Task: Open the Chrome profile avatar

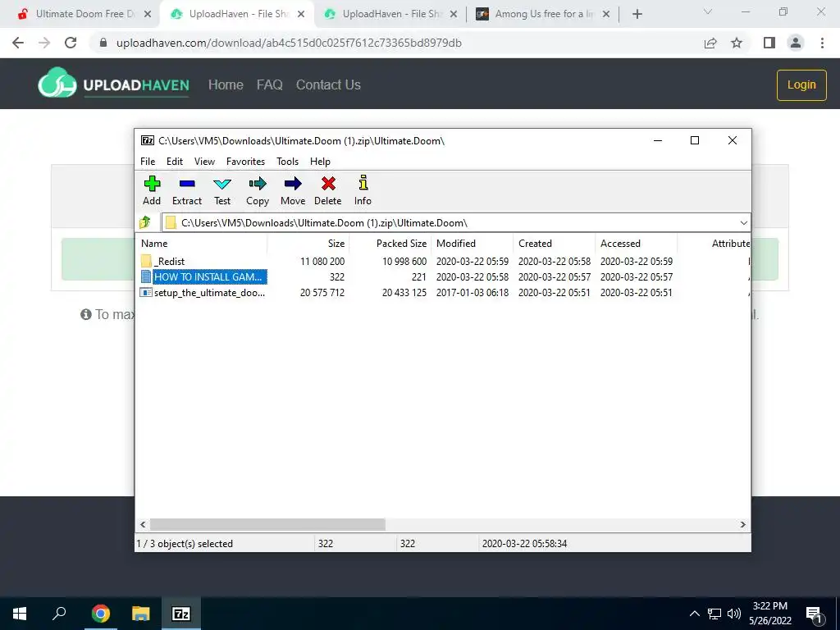Action: point(796,43)
